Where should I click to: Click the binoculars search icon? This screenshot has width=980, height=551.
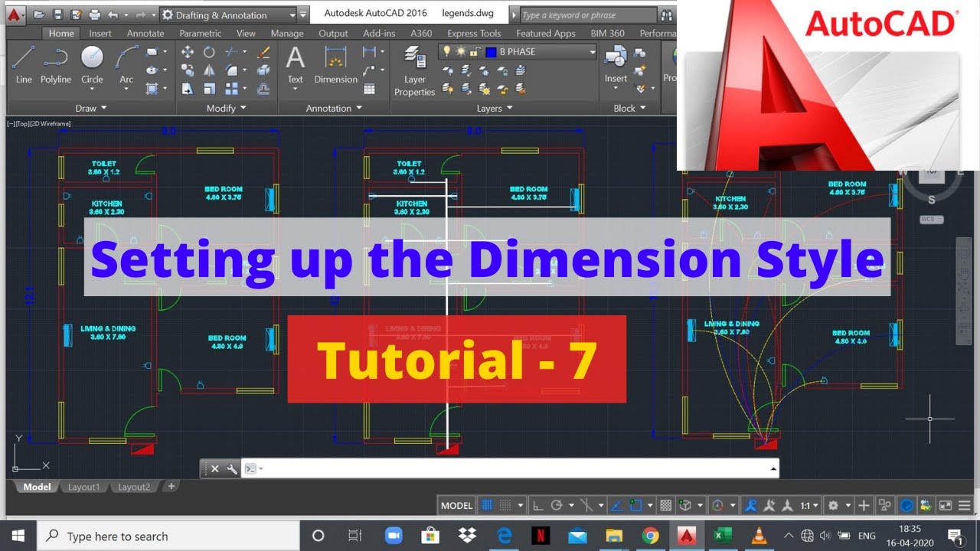[667, 15]
